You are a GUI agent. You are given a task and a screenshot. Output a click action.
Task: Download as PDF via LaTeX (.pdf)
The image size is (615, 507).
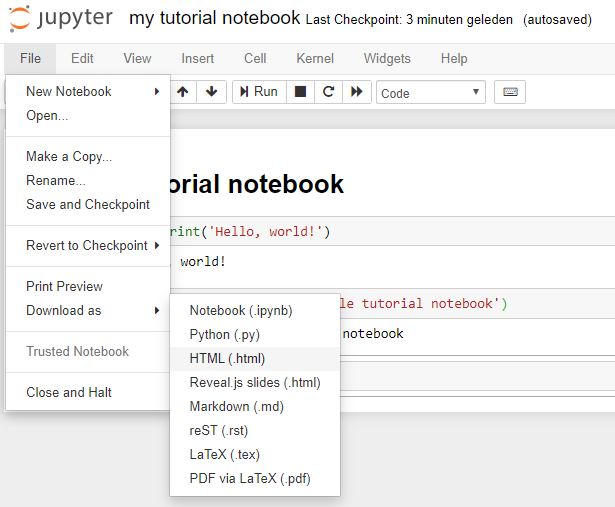pos(255,478)
